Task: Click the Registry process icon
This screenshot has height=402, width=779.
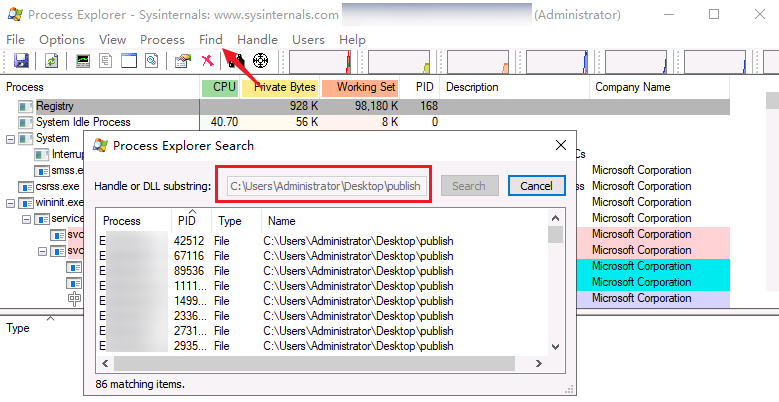Action: 25,106
